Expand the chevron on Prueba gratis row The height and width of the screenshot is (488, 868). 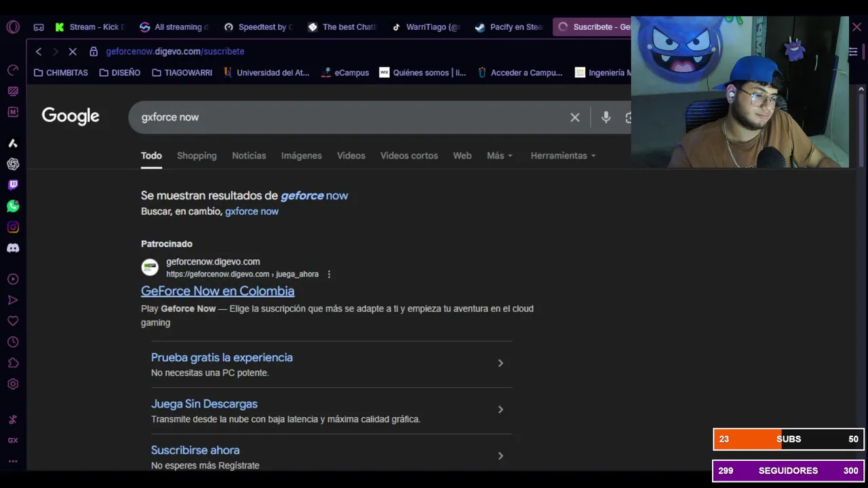click(x=500, y=363)
